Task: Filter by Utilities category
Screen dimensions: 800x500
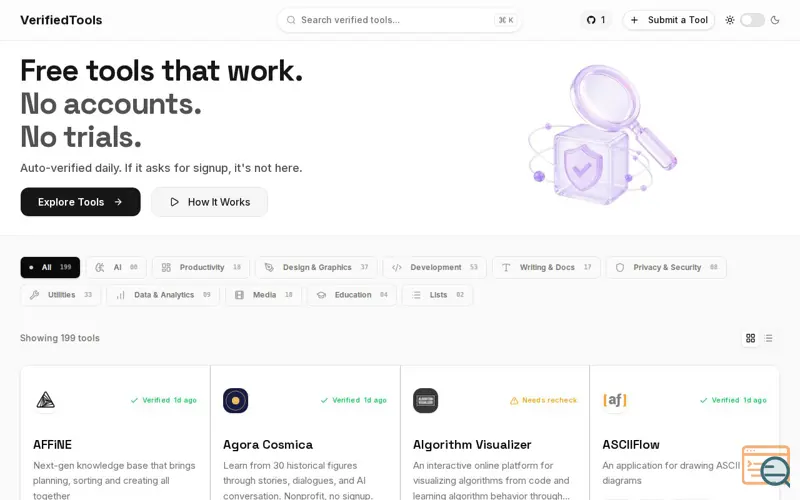Action: click(60, 295)
